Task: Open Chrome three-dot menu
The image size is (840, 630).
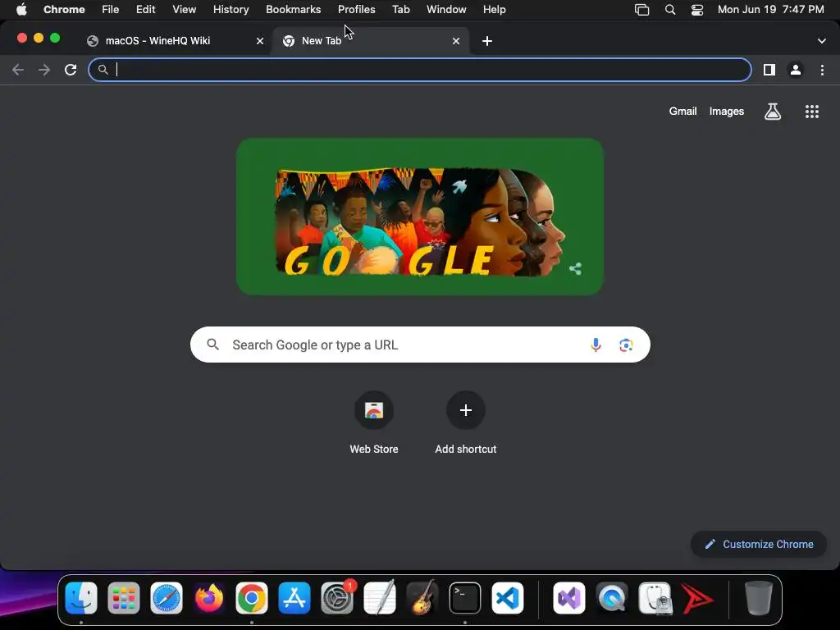Action: pyautogui.click(x=822, y=70)
